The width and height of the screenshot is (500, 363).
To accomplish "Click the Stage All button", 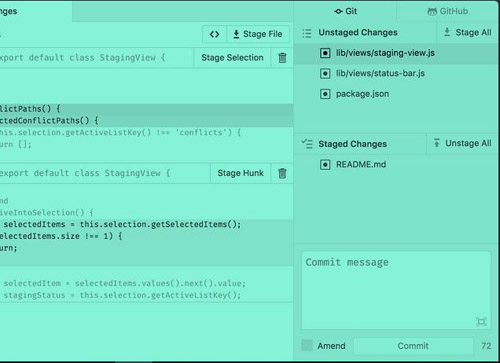I will (x=467, y=32).
